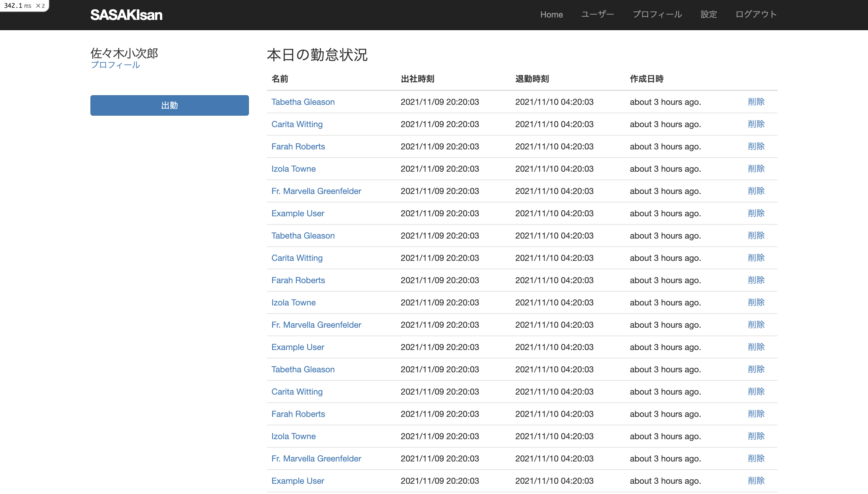Image resolution: width=868 pixels, height=494 pixels.
Task: Click 削除 on first Farah Roberts row
Action: click(756, 146)
